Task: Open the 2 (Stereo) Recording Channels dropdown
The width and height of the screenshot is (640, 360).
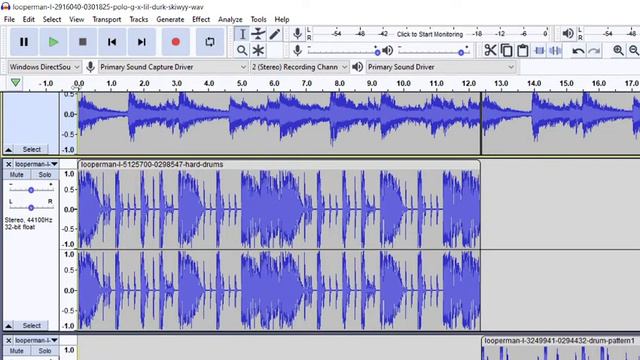Action: 299,67
